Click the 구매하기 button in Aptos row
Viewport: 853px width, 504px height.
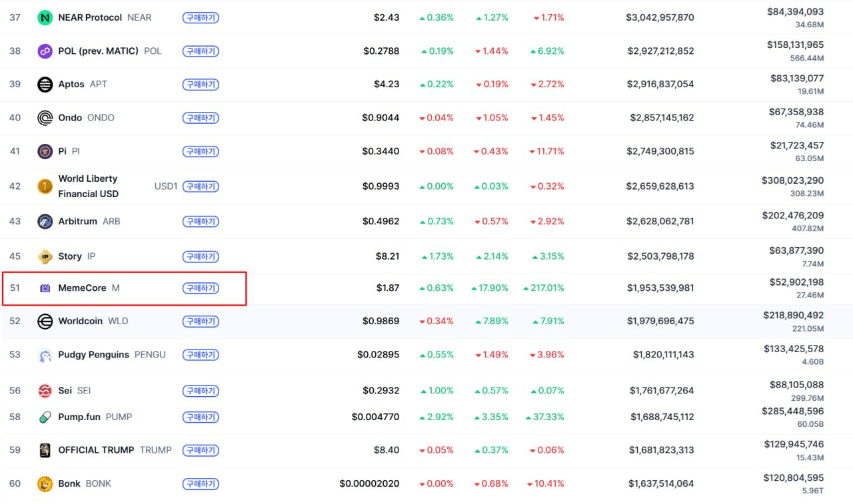coord(201,85)
